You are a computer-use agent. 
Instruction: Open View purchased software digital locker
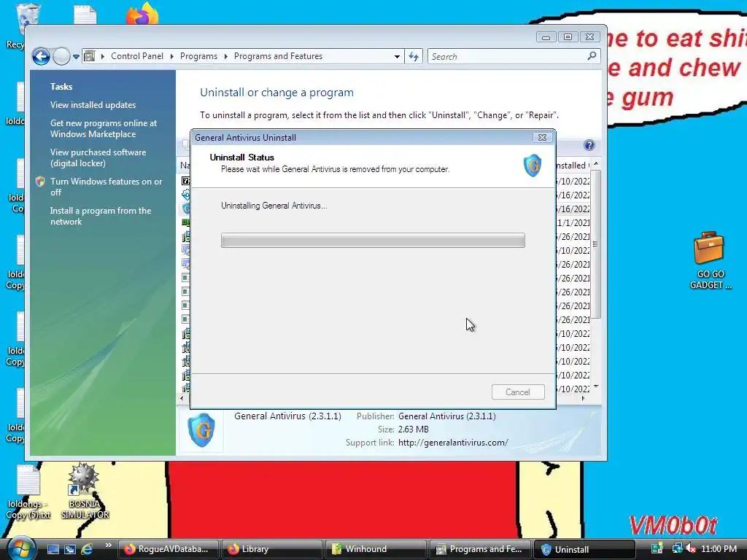(98, 157)
